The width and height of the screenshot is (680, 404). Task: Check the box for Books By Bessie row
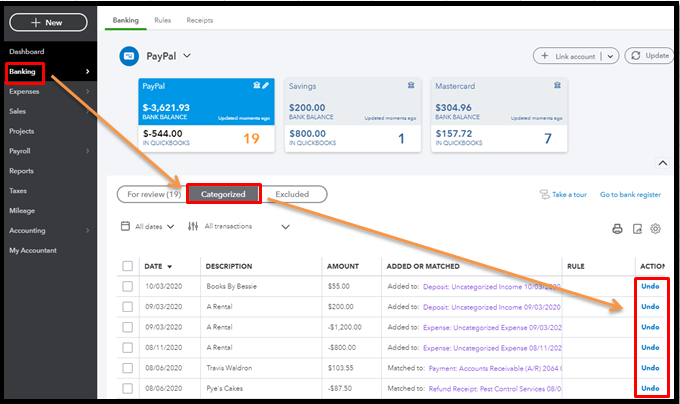(x=127, y=286)
